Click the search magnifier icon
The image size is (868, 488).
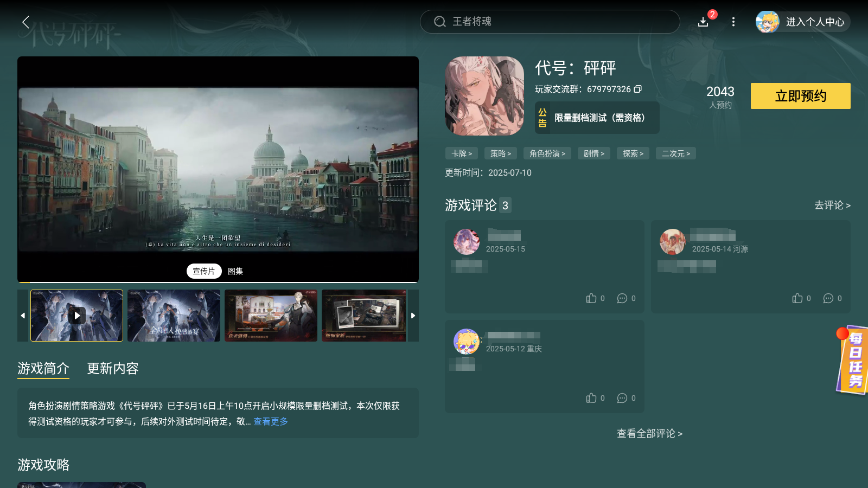click(x=439, y=22)
